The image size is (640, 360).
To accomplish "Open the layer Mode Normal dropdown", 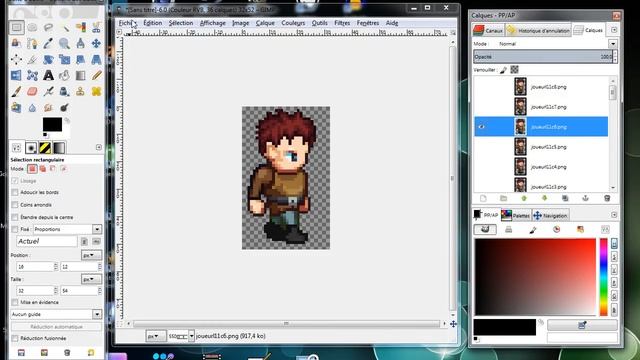I will [613, 44].
